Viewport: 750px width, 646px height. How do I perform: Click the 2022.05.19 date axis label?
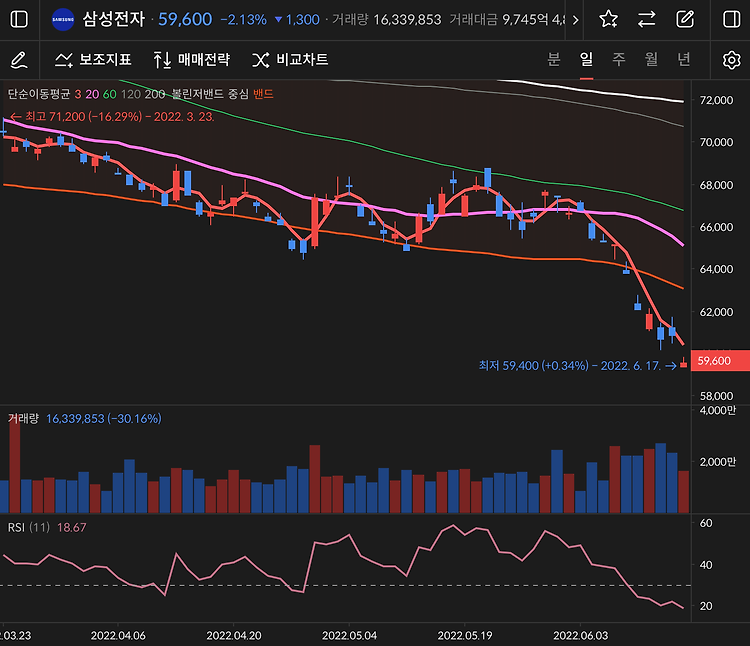pos(465,635)
